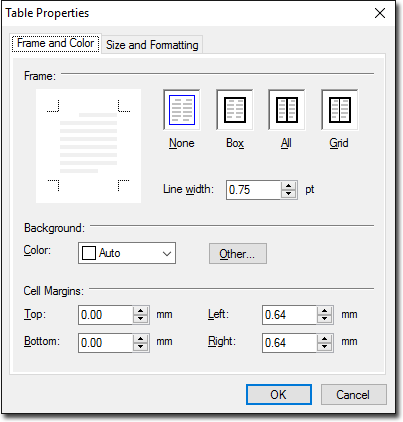Increase the Top cell margin
Screen dimensions: 403x422
click(x=141, y=311)
